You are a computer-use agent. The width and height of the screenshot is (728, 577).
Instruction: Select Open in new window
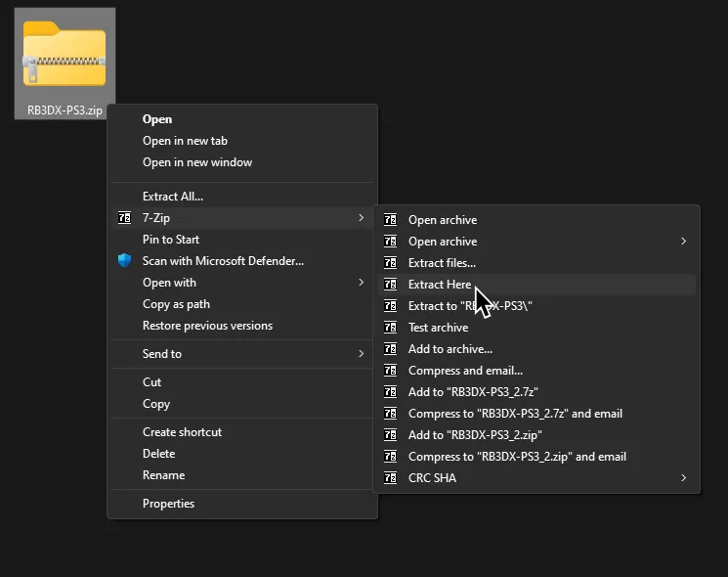(242, 162)
